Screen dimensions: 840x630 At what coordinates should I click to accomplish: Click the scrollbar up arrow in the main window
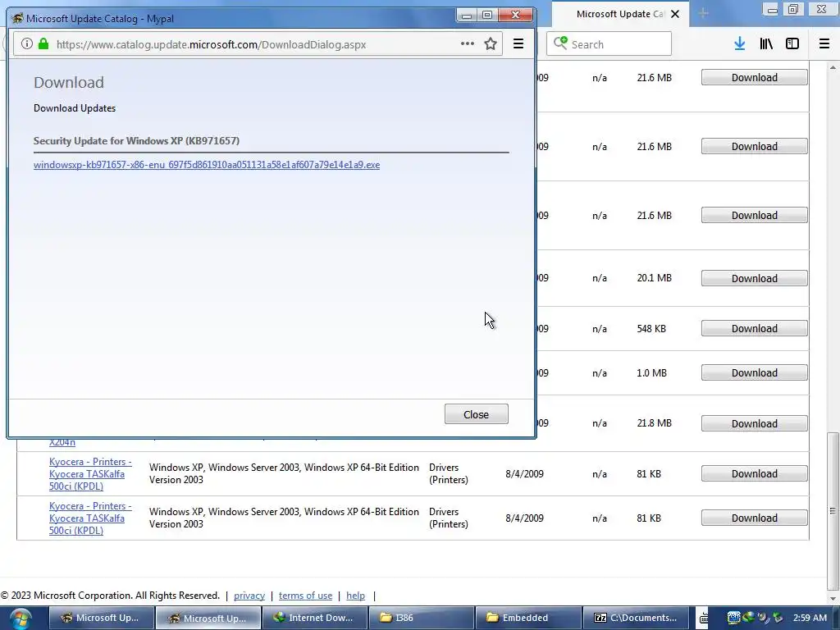(833, 67)
